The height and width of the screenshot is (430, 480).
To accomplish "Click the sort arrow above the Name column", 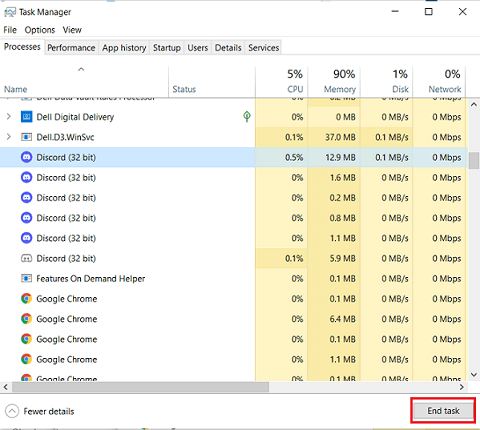I will [81, 69].
